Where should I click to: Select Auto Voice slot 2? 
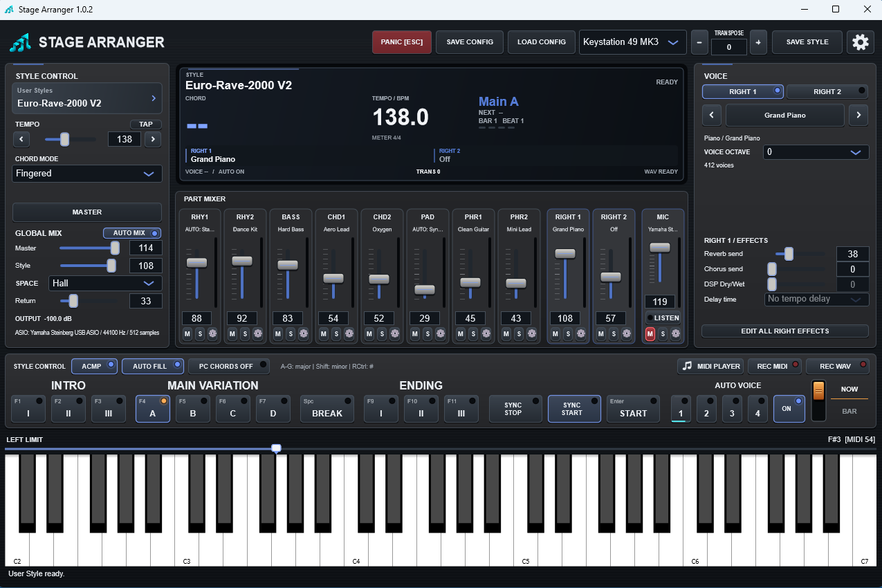[x=706, y=408]
